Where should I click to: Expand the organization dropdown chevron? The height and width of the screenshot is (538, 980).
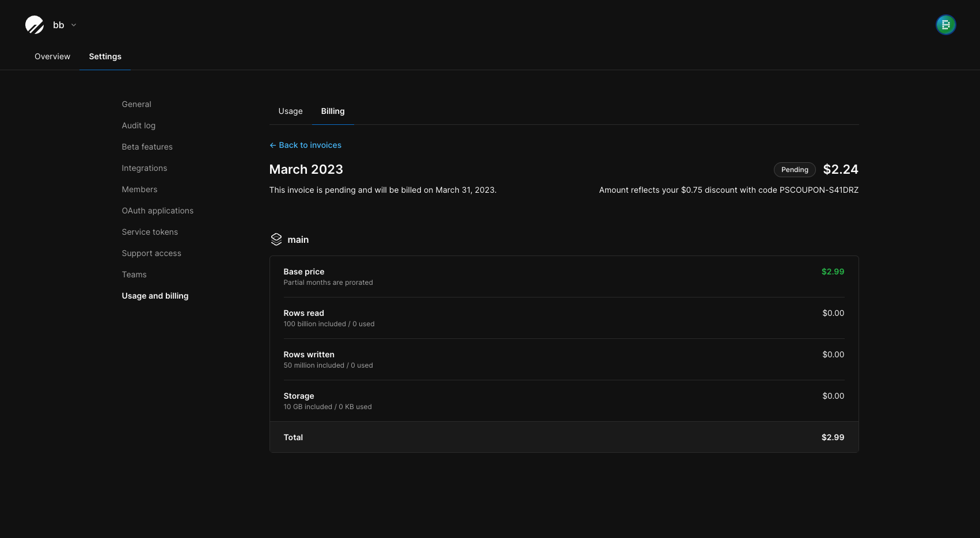pyautogui.click(x=73, y=25)
